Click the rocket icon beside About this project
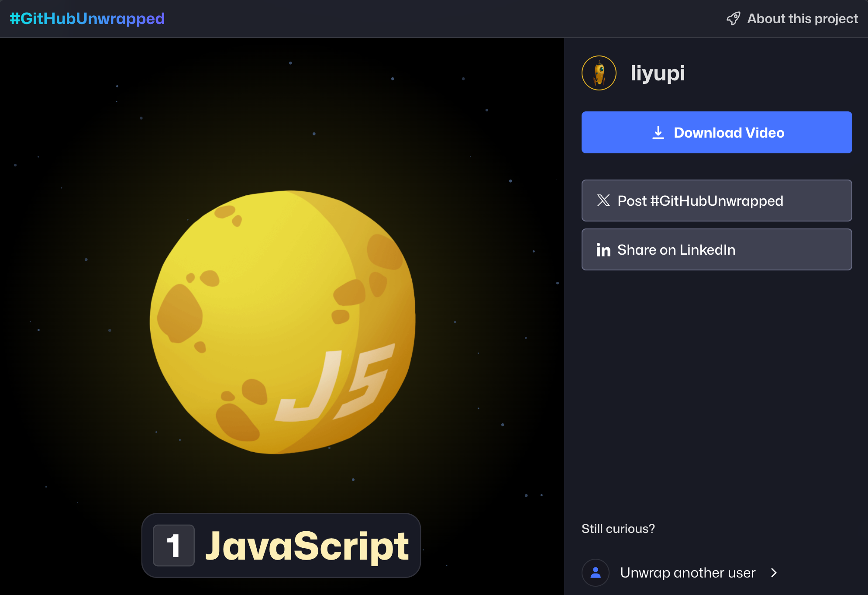868x595 pixels. coord(733,19)
